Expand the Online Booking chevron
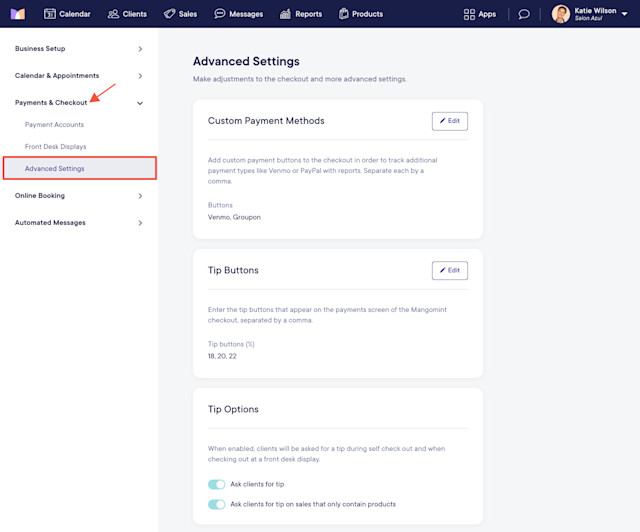 [x=140, y=196]
